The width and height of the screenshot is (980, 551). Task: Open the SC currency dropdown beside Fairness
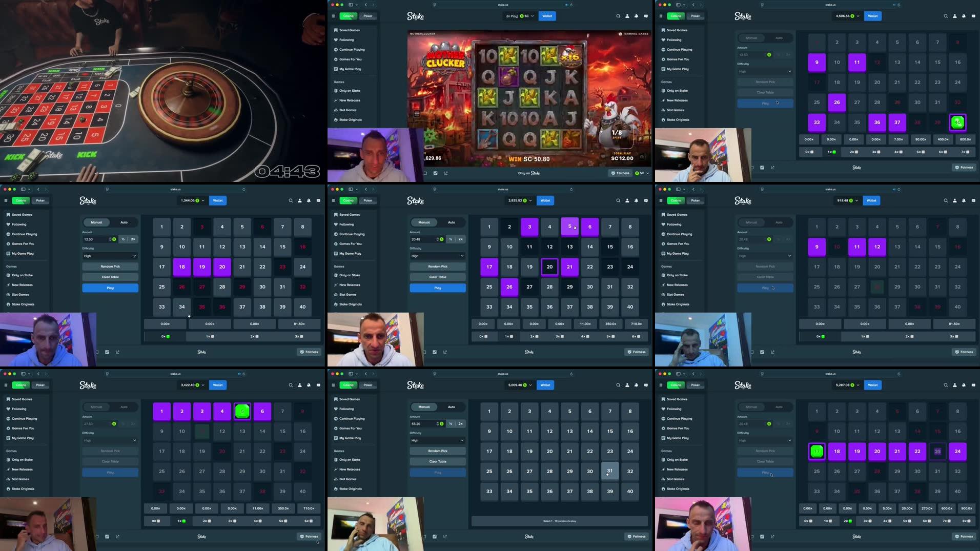pos(642,173)
